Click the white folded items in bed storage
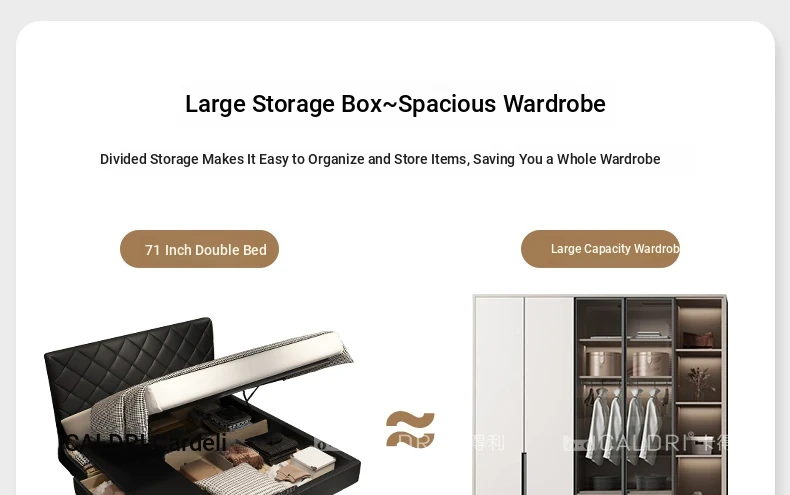Viewport: 790px width, 495px height. 314,459
